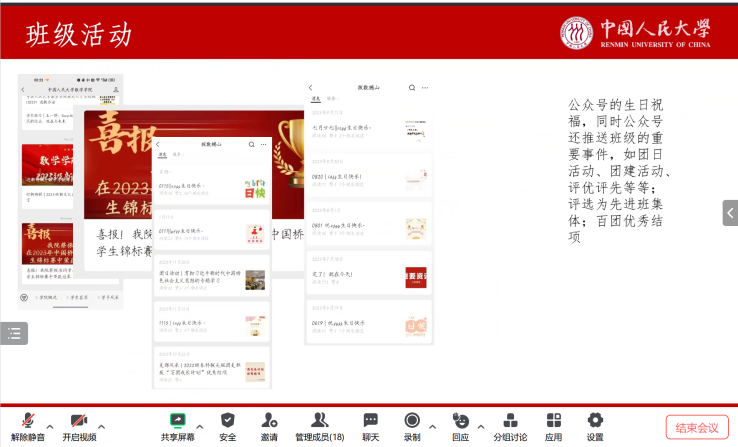Expand the right side panel arrow

(730, 213)
